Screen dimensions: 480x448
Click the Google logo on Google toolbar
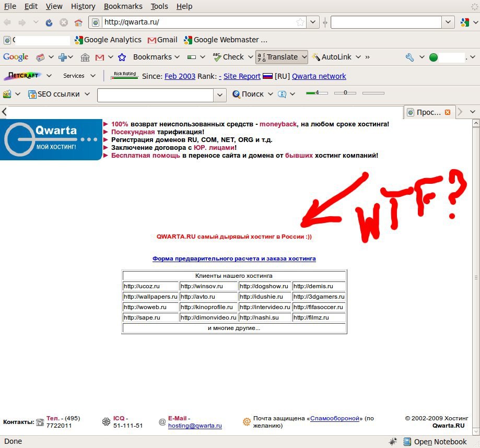tap(16, 57)
